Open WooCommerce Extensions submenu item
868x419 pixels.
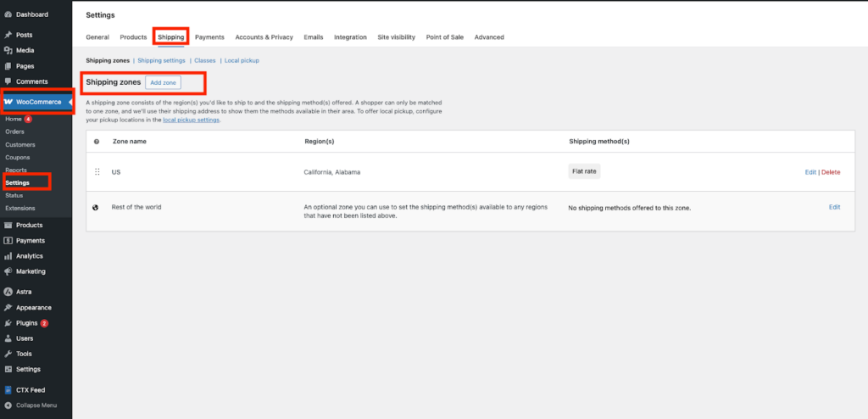[20, 209]
